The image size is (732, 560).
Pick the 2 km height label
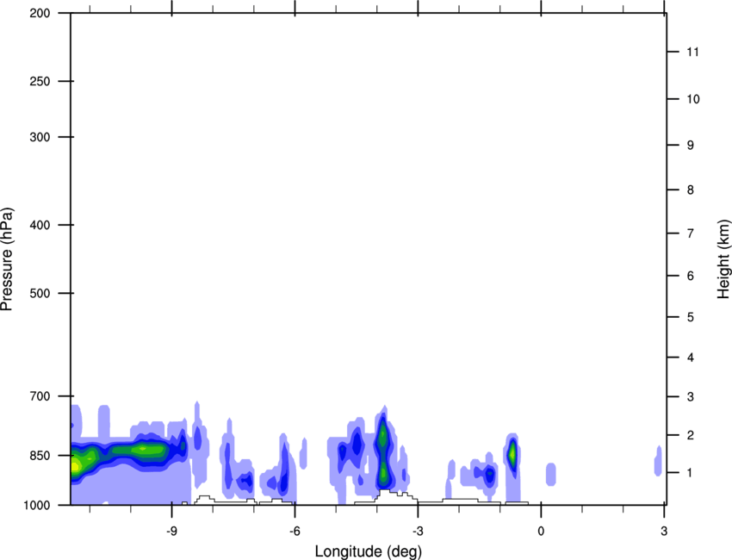[691, 435]
